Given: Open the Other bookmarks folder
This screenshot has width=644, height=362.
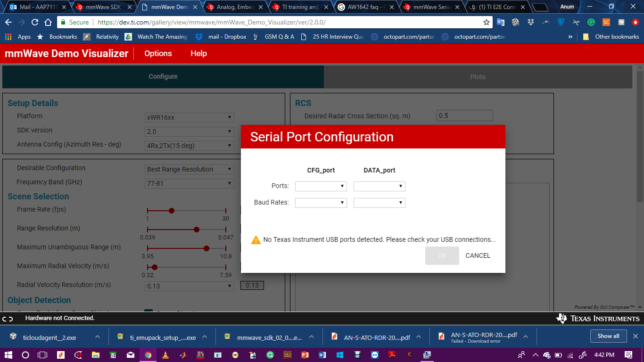Looking at the screenshot, I should (x=611, y=37).
